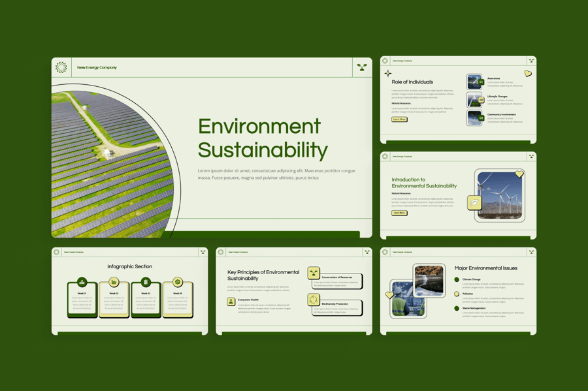Select the Week 04 gear icon
This screenshot has width=588, height=391.
(178, 282)
